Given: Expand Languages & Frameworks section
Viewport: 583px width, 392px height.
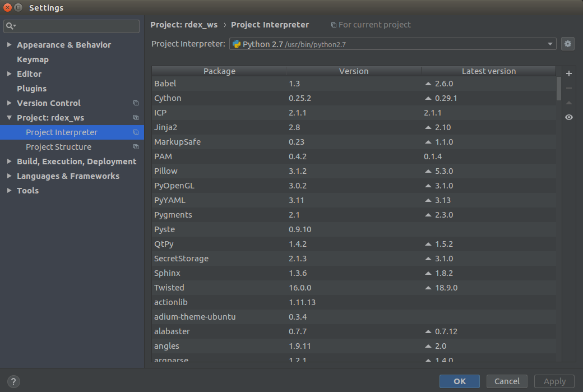Looking at the screenshot, I should pyautogui.click(x=10, y=176).
